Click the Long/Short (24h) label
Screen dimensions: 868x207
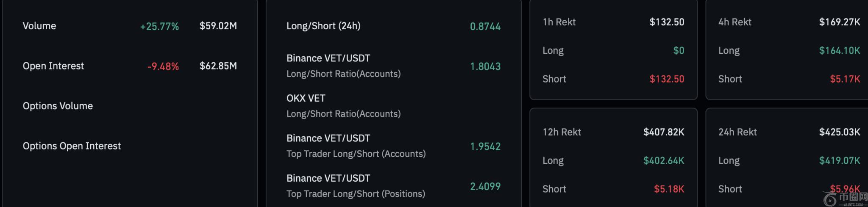[323, 26]
